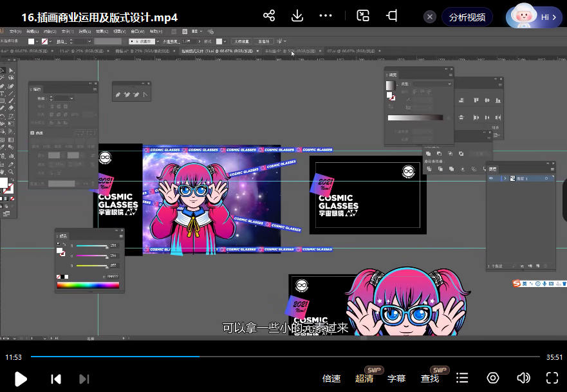Skip to the previous video
The width and height of the screenshot is (567, 392).
click(x=56, y=378)
